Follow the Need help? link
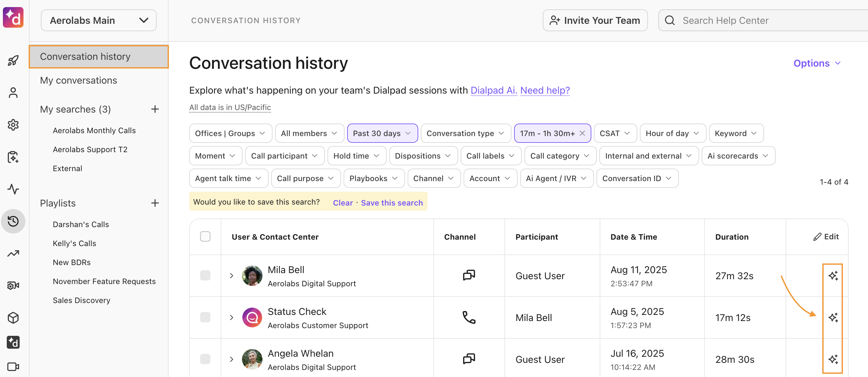This screenshot has height=377, width=868. tap(545, 90)
